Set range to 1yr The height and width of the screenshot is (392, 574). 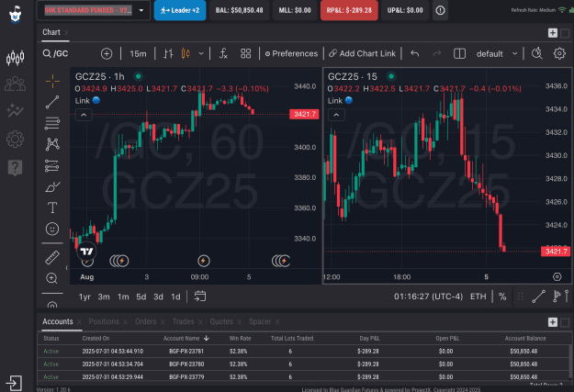(x=84, y=297)
